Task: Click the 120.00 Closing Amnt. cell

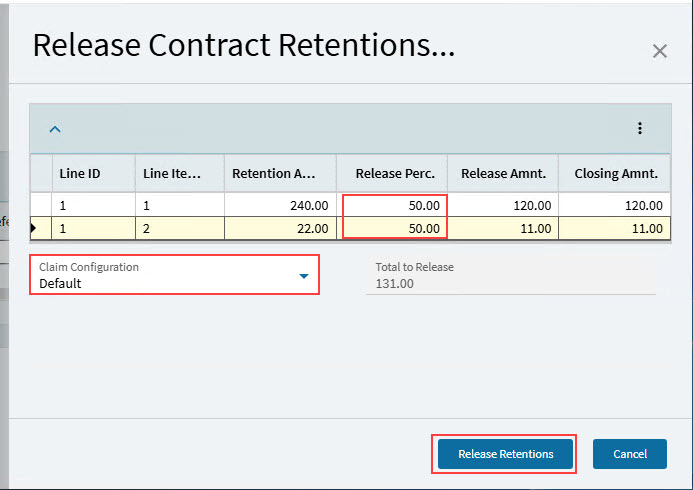Action: click(x=615, y=205)
